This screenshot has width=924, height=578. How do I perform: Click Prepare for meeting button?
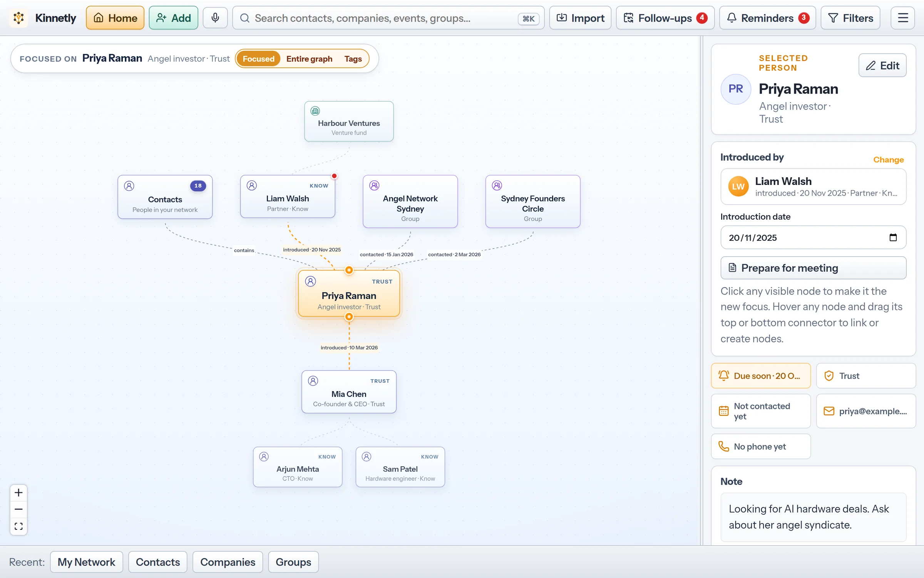[813, 268]
